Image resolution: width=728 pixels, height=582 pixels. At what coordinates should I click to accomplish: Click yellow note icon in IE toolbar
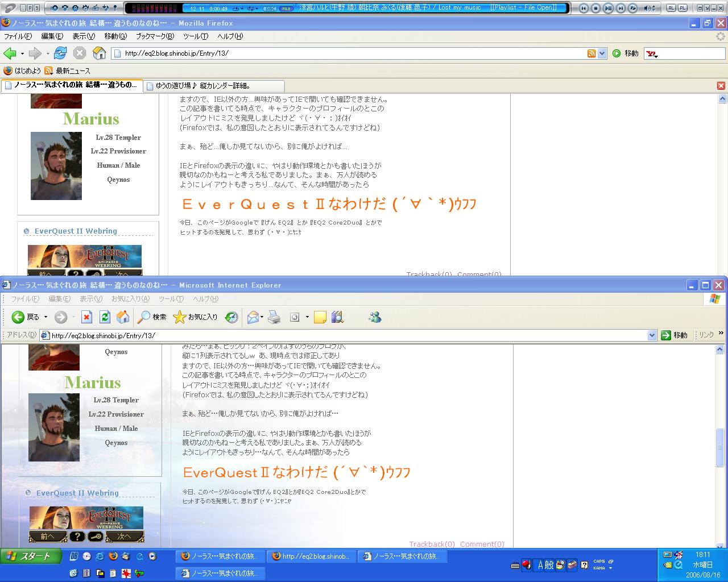[320, 317]
